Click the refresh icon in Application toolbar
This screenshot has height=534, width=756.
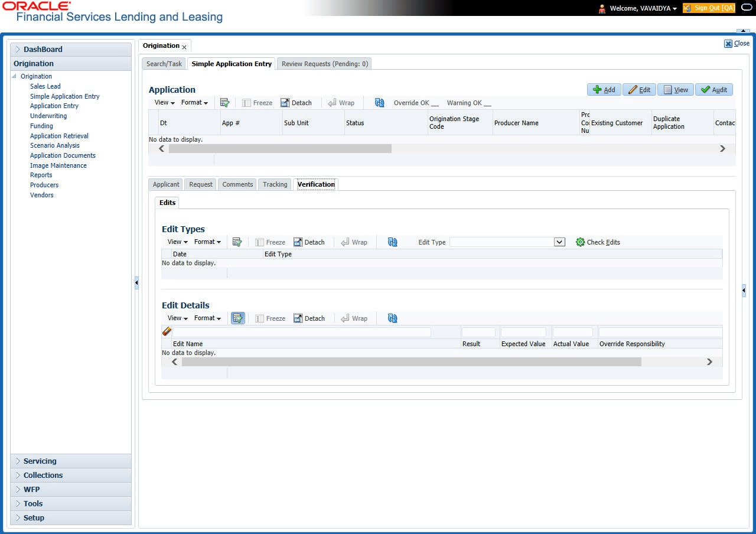coord(380,103)
